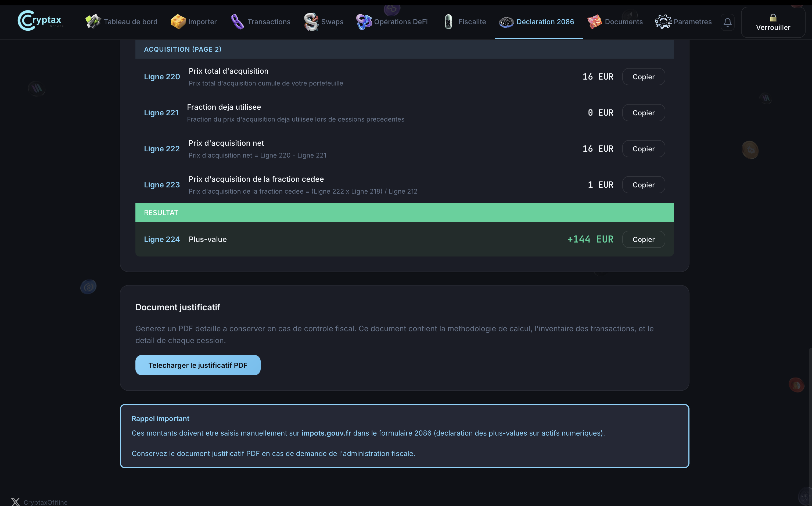Click the Fiscalite capsule icon
Viewport: 812px width, 506px height.
448,22
